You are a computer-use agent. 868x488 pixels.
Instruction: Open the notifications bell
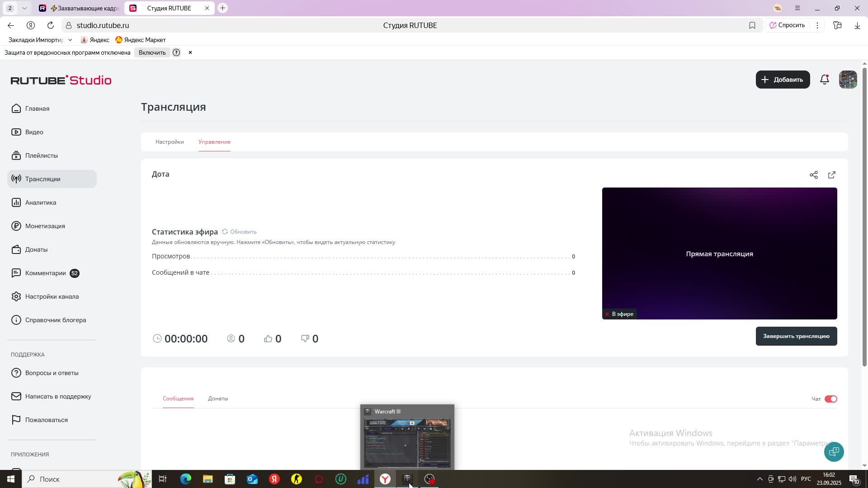pos(824,80)
